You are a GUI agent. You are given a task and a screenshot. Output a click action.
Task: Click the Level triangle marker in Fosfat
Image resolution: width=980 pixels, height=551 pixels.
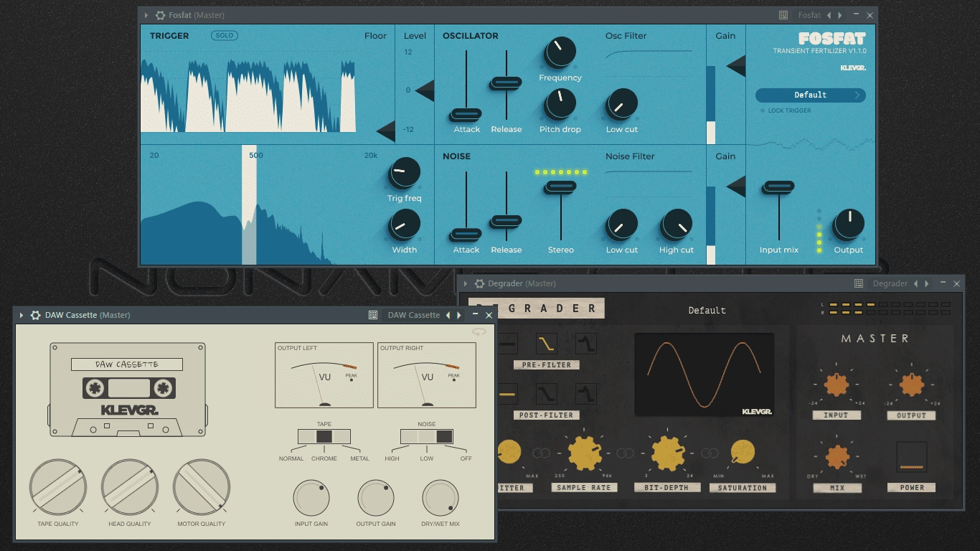click(x=425, y=90)
